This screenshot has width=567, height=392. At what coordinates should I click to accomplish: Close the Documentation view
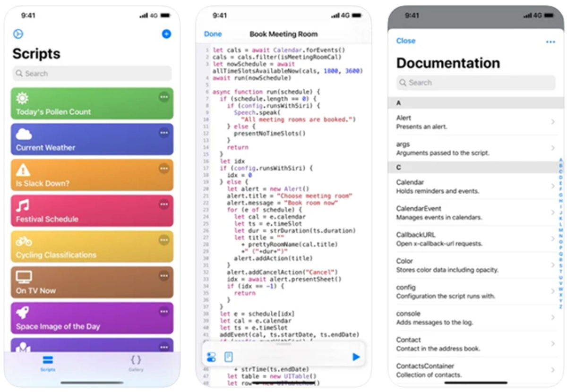pos(405,41)
